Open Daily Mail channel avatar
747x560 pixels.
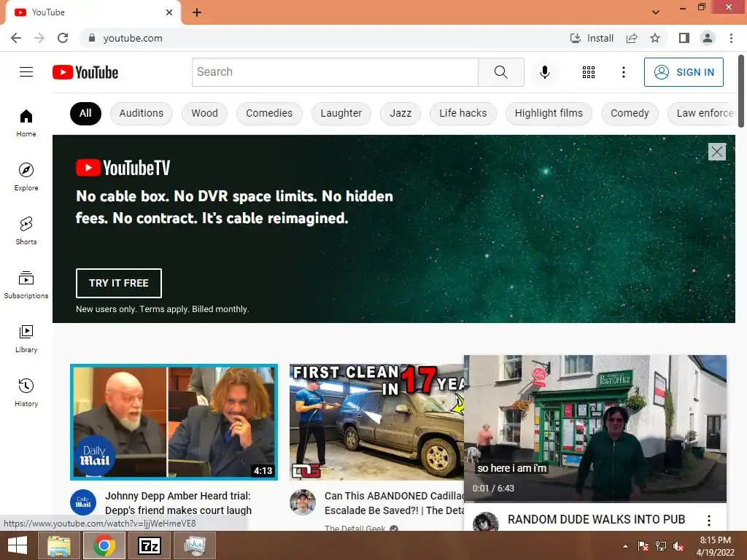click(x=83, y=502)
